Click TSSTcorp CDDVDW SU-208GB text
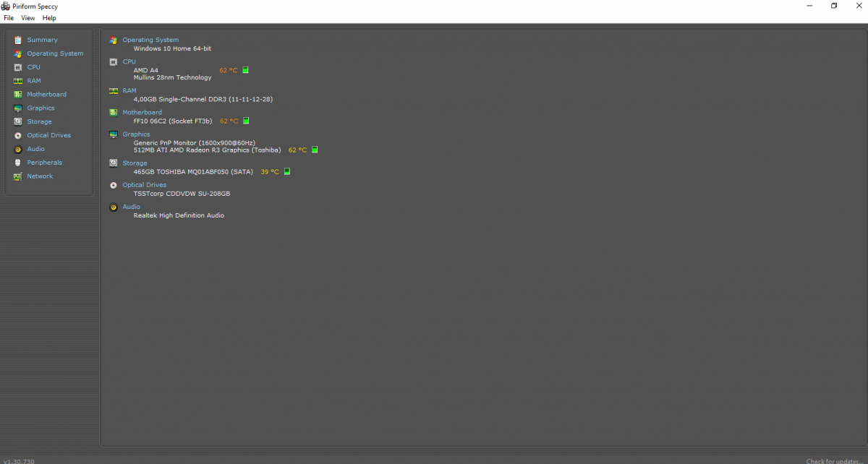The image size is (868, 464). point(182,194)
